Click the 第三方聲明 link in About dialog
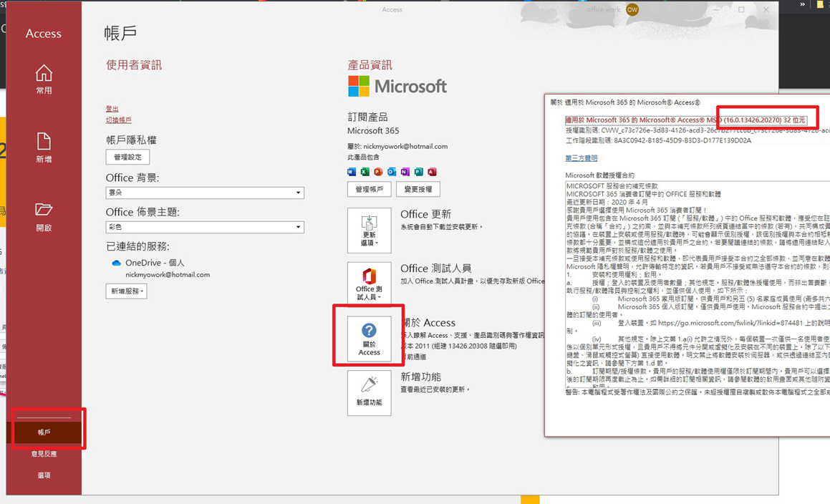The width and height of the screenshot is (830, 504). click(582, 158)
